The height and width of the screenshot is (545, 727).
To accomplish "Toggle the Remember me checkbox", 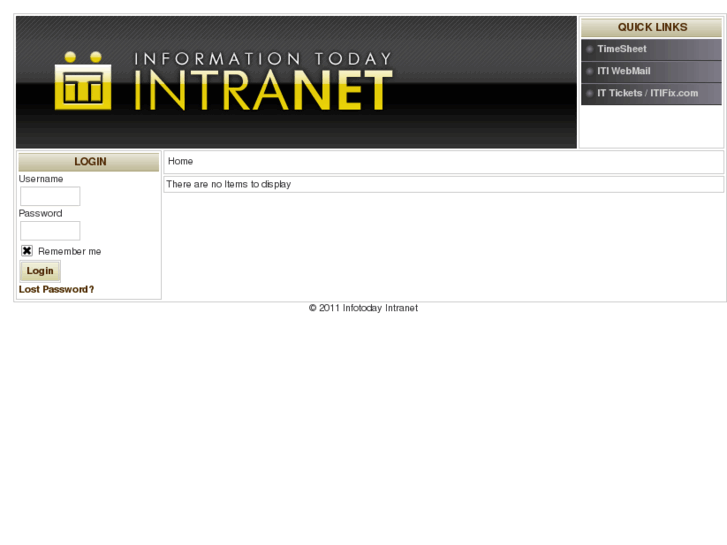I will click(27, 251).
